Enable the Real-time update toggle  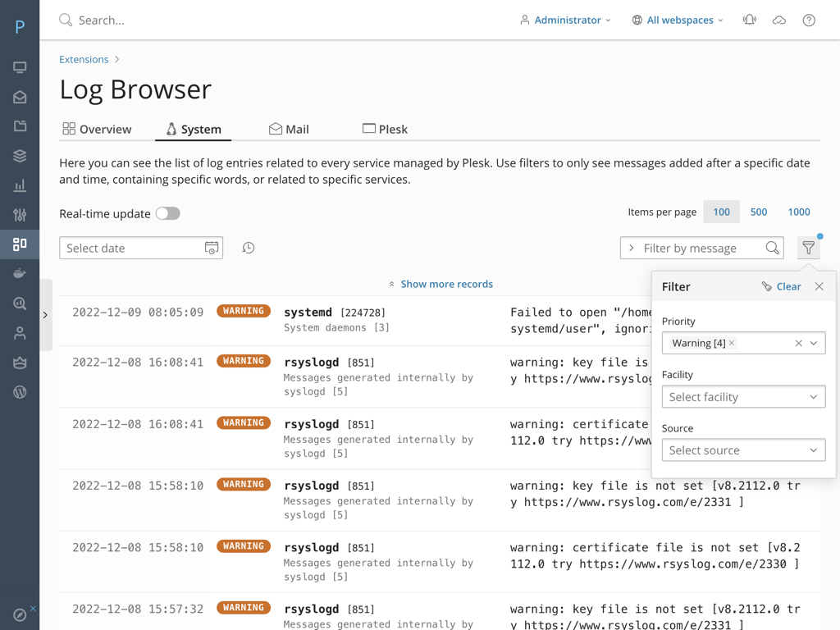pos(167,212)
